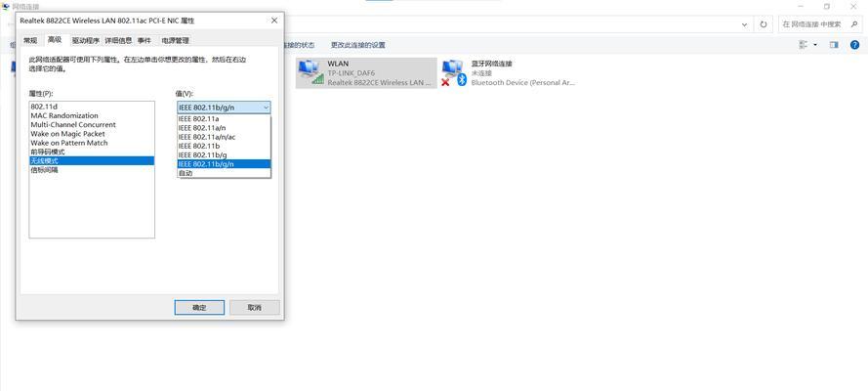Image resolution: width=868 pixels, height=391 pixels.
Task: Click the change view layout icon
Action: 804,45
